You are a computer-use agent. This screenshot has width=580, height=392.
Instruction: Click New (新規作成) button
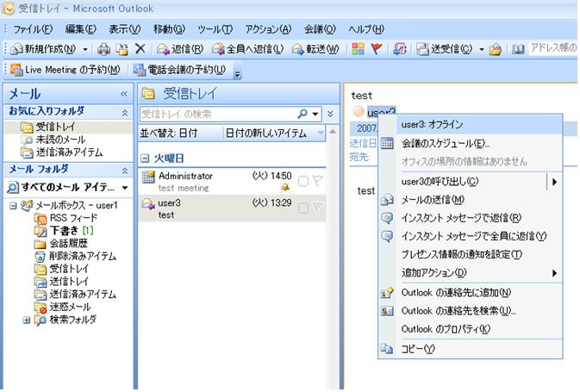click(x=43, y=49)
